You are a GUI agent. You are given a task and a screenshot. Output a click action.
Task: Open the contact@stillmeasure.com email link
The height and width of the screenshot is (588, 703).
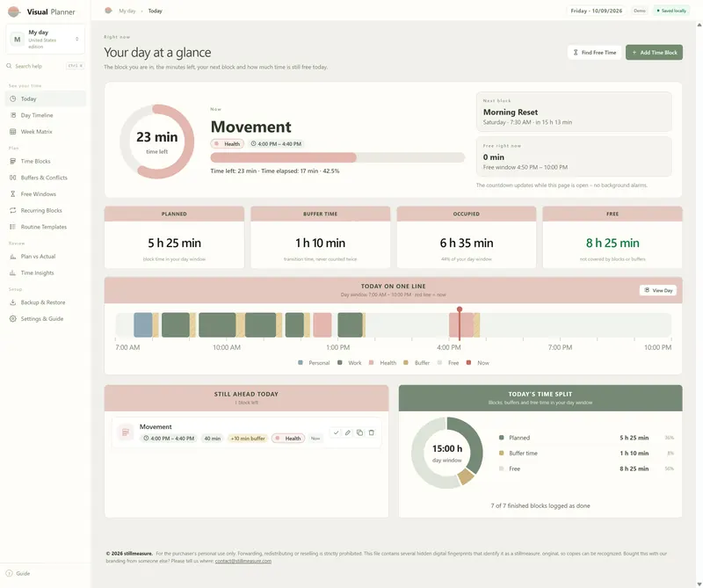point(243,561)
